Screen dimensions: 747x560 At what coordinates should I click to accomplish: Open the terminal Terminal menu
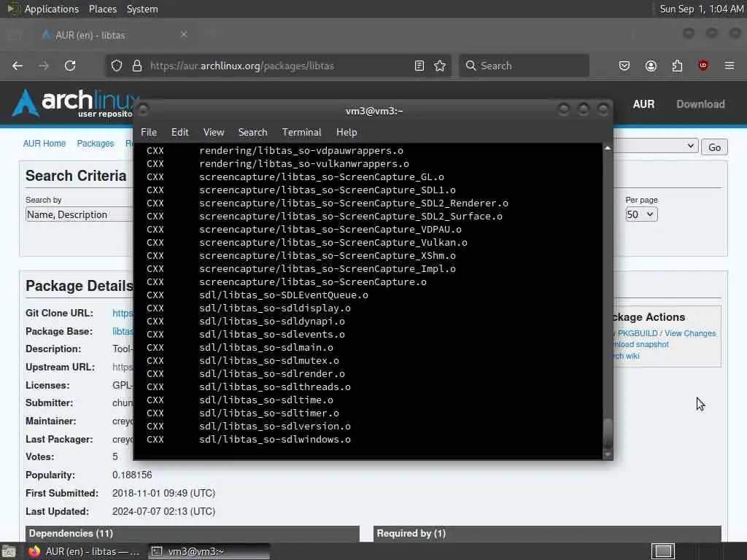tap(301, 133)
